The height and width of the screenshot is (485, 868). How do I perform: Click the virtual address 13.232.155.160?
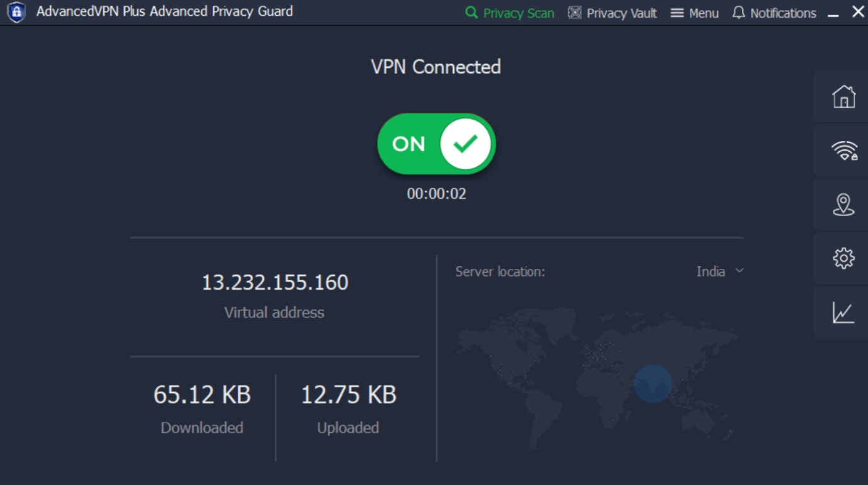click(x=274, y=282)
